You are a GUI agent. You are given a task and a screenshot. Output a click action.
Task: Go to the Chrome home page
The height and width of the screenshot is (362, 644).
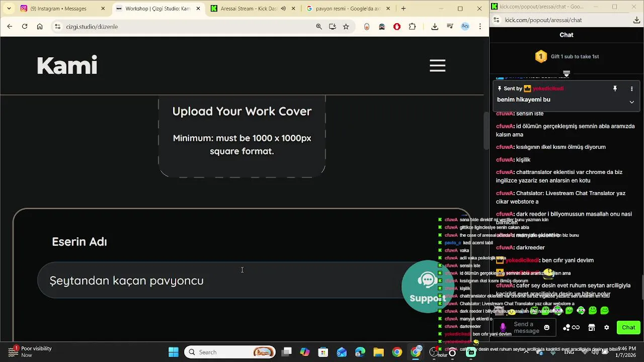pyautogui.click(x=40, y=27)
